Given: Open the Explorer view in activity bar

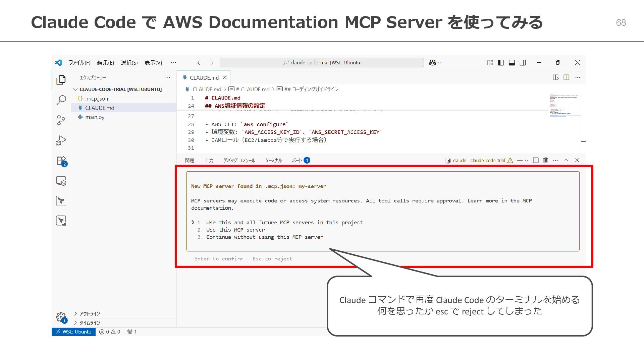Looking at the screenshot, I should pyautogui.click(x=61, y=80).
